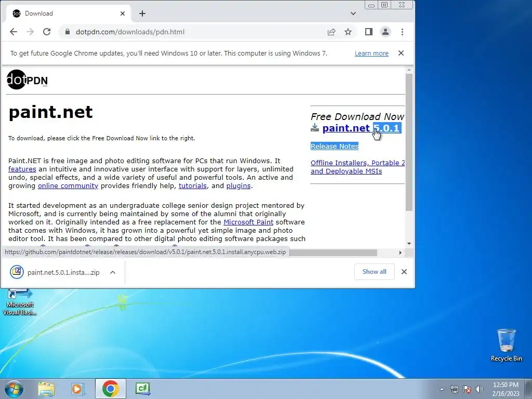Screen dimensions: 532x399
Task: Open the Chrome profile avatar icon
Action: point(385,32)
